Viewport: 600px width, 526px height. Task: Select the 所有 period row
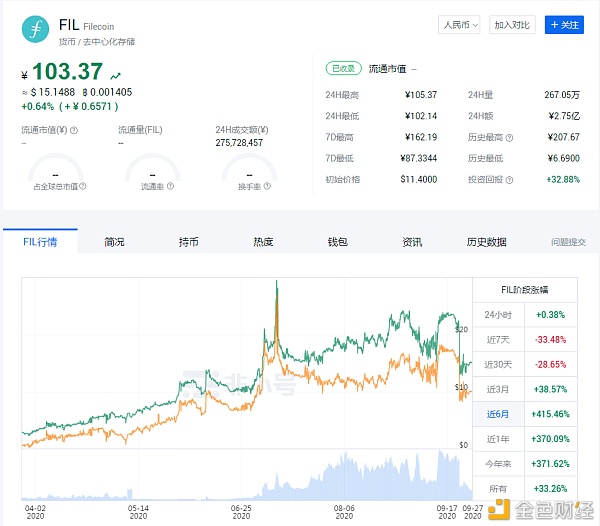tap(525, 489)
